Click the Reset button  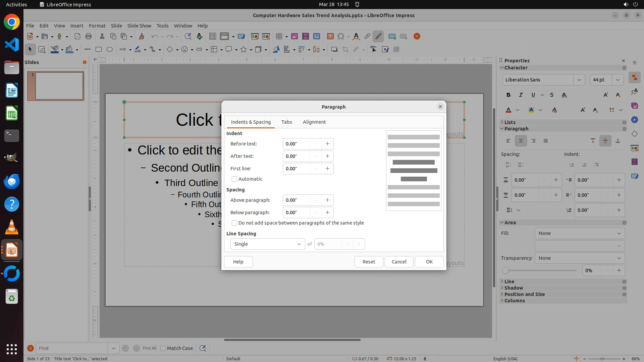point(369,262)
